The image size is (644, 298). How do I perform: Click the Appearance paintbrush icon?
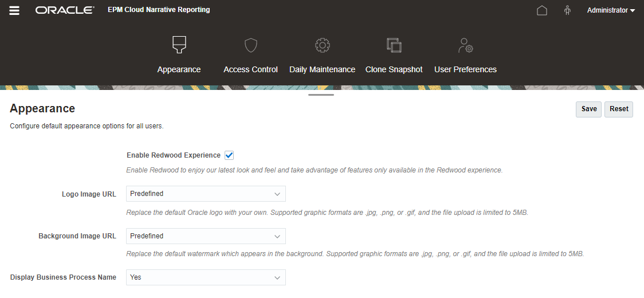tap(179, 45)
